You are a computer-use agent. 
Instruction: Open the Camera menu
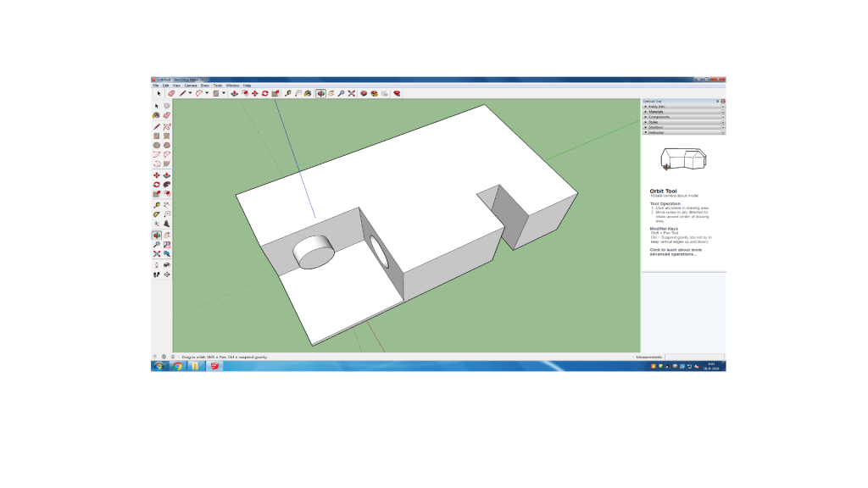[191, 86]
